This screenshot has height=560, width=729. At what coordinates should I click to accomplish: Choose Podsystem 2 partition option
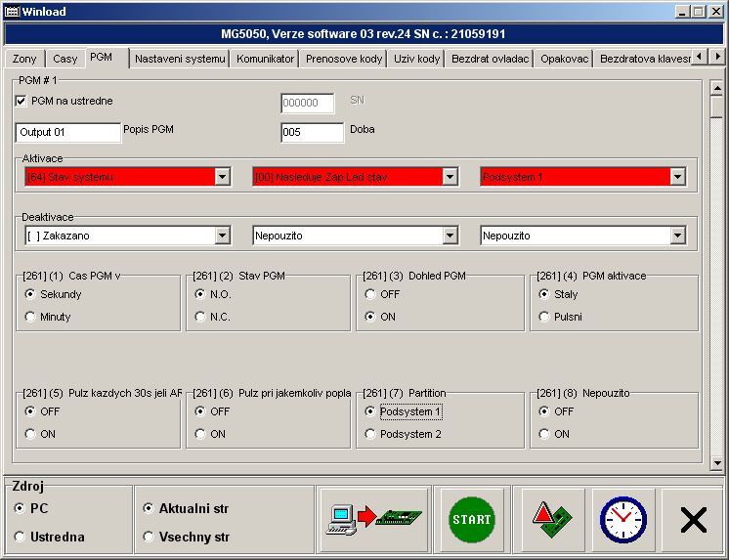[370, 434]
